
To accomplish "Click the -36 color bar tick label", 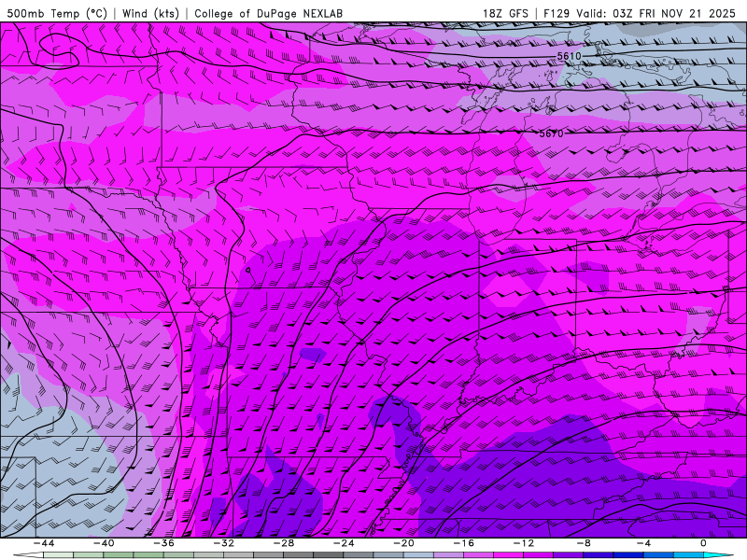I will coord(163,543).
